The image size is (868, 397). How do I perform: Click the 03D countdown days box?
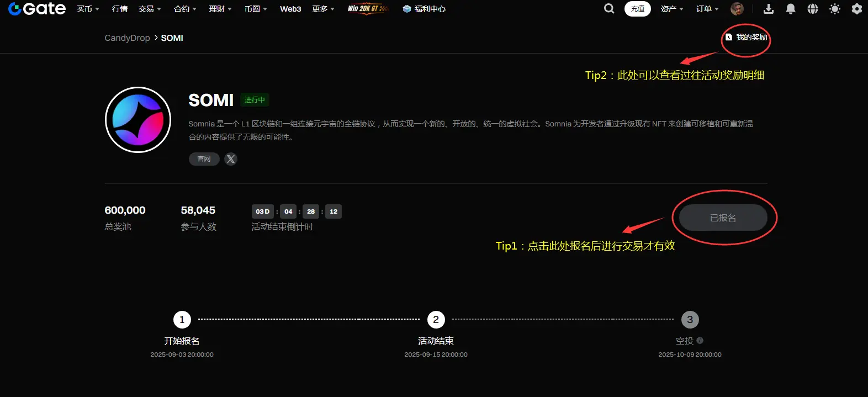click(263, 211)
